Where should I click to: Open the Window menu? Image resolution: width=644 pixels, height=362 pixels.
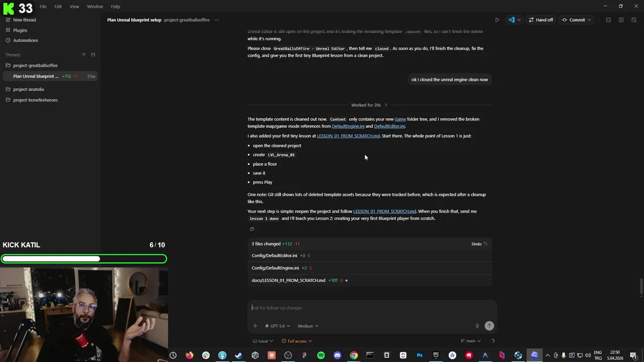[95, 7]
